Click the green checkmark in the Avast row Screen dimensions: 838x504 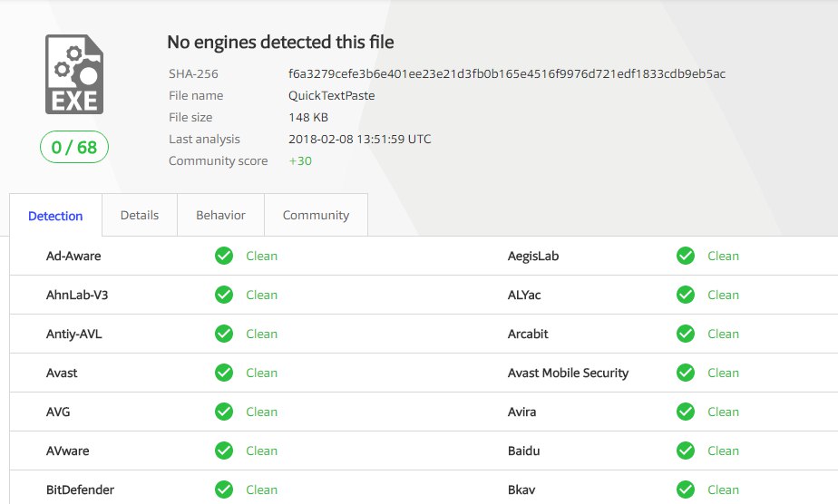pos(224,373)
